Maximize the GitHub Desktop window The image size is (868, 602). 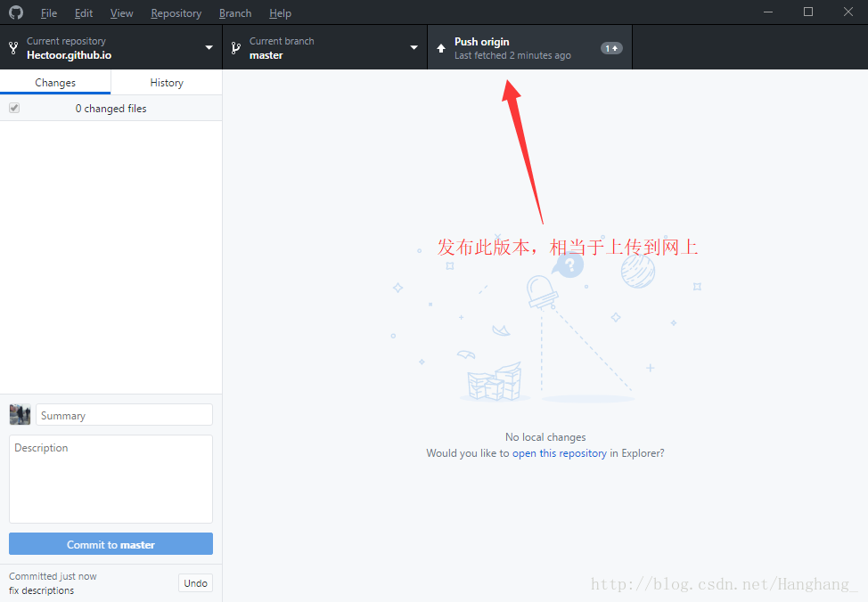pyautogui.click(x=808, y=12)
